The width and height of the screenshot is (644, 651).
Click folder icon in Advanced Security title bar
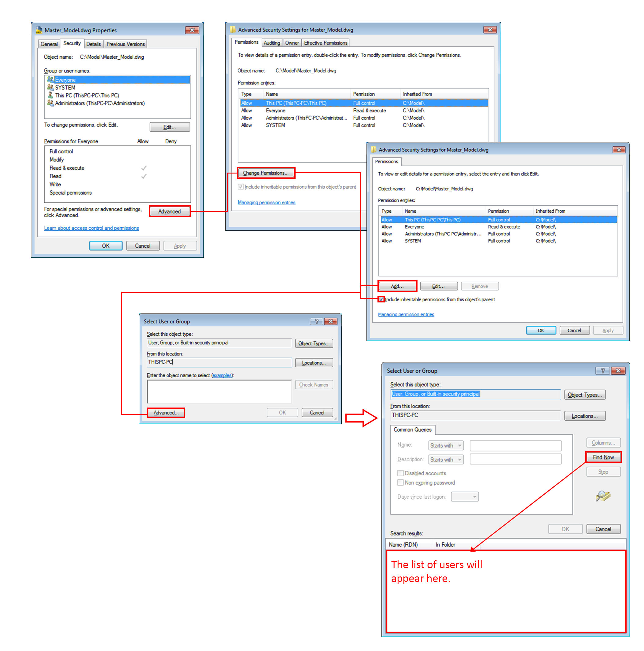pos(233,30)
